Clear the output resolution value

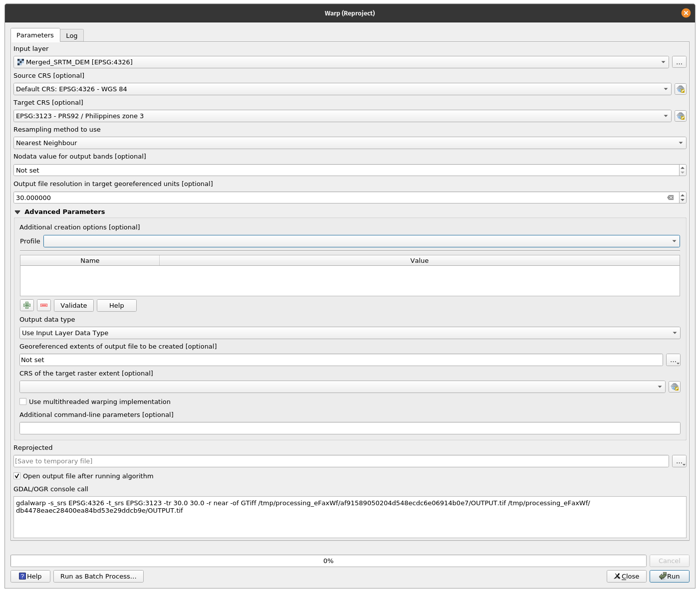[x=671, y=198]
